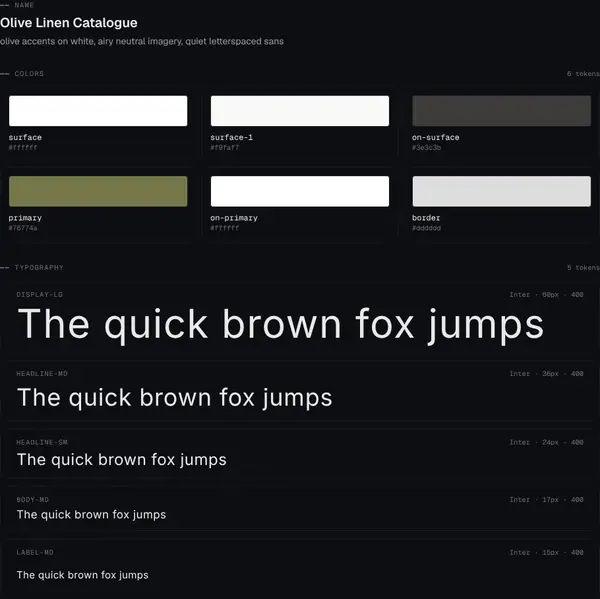The image size is (600, 599).
Task: Click the #ffffff hex under on-primary
Action: [x=225, y=228]
